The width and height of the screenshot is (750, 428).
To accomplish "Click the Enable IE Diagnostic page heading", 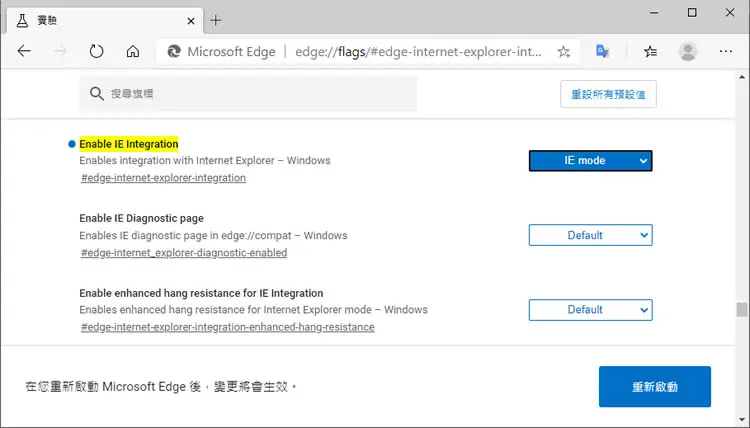I will pos(141,219).
